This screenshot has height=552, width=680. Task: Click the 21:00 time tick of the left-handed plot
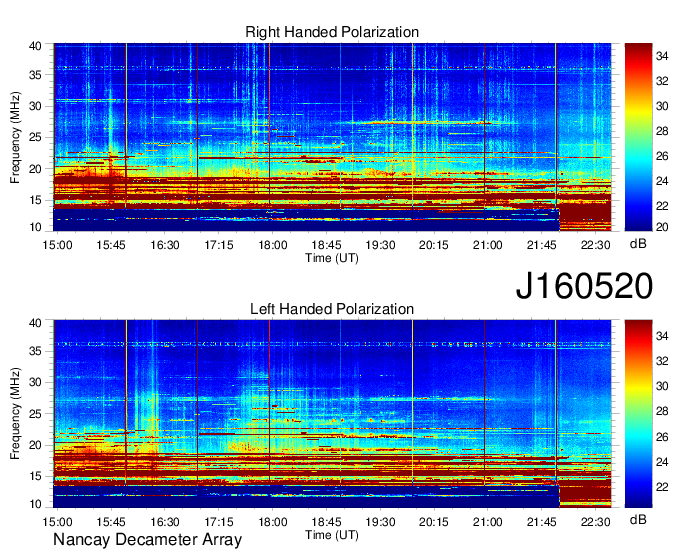[x=487, y=522]
